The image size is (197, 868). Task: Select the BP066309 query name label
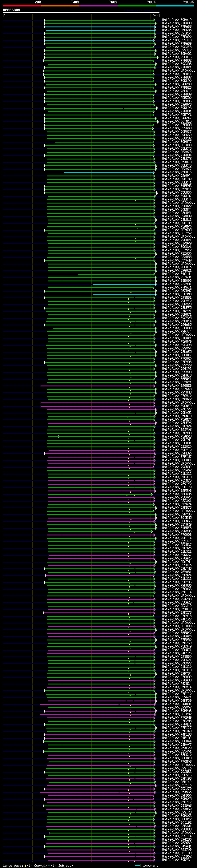(x=11, y=10)
